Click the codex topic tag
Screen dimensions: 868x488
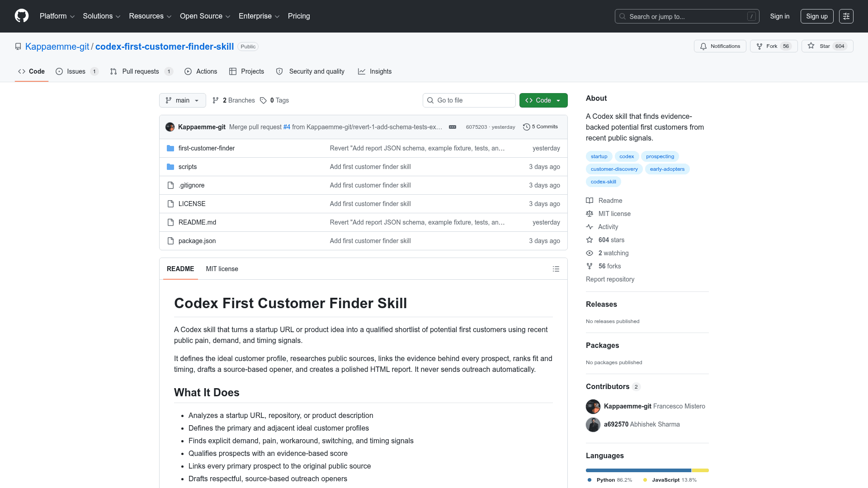click(627, 156)
